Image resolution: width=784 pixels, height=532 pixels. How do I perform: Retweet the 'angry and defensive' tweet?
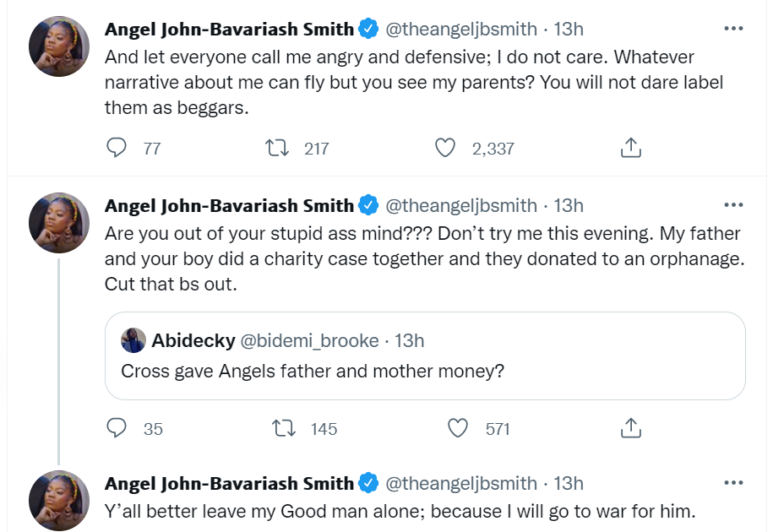coord(276,149)
